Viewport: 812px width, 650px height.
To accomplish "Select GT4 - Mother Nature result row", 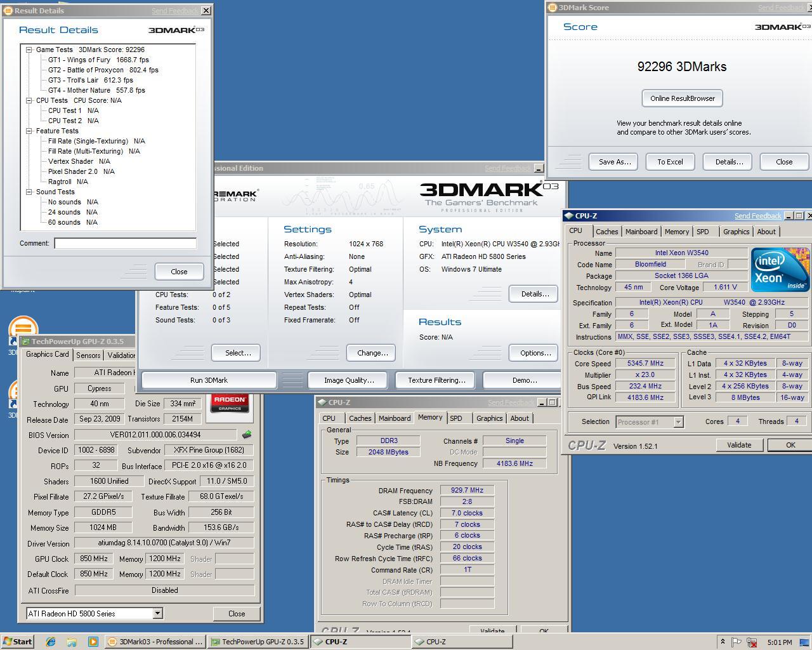I will [x=96, y=90].
